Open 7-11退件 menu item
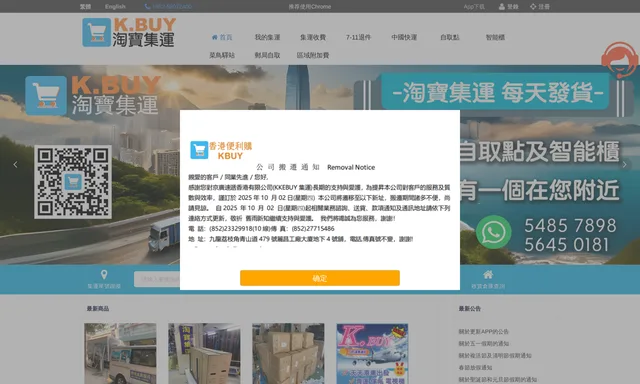640x384 pixels. [x=358, y=37]
